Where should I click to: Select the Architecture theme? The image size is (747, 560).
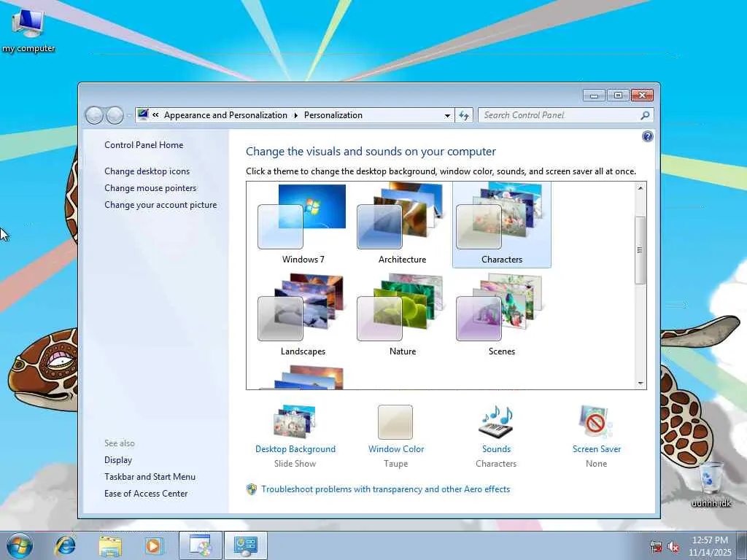[x=402, y=224]
